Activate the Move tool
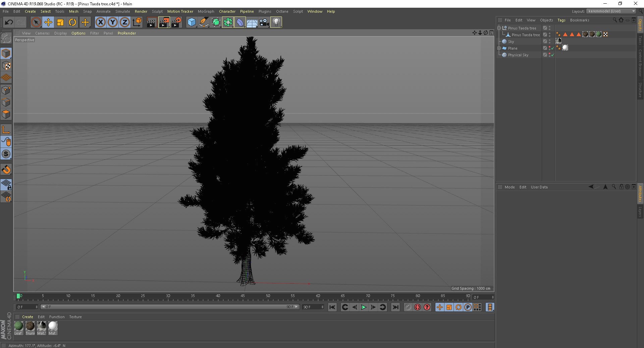The width and height of the screenshot is (644, 348). 48,22
